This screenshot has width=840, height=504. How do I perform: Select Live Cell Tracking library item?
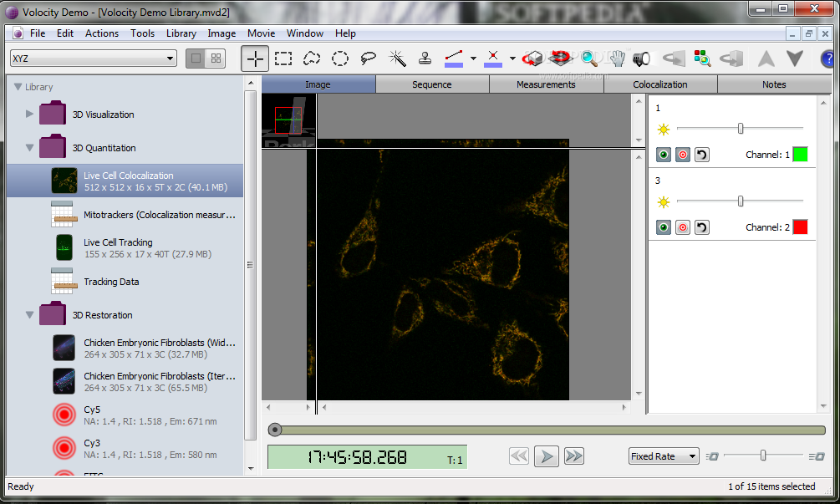click(125, 248)
